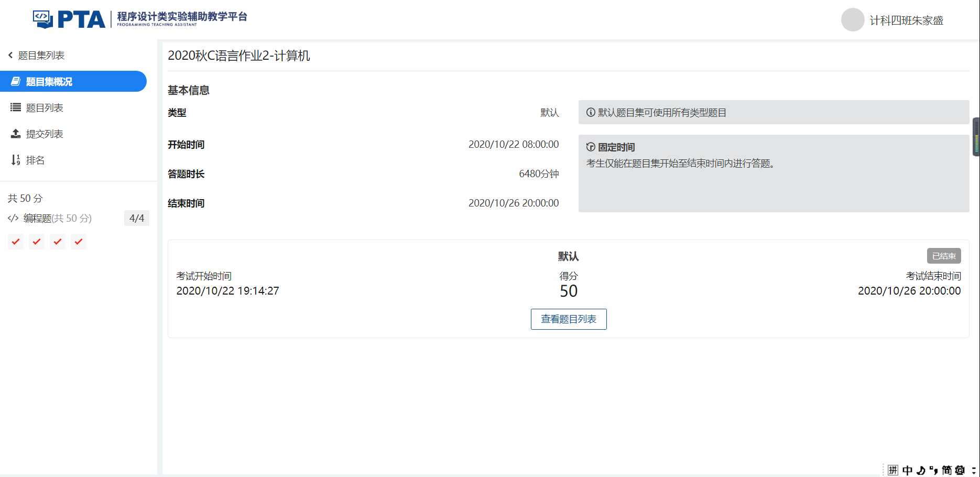Screen dimensions: 980x477
Task: Click the 结束时间 label in 基本信息
Action: [186, 203]
